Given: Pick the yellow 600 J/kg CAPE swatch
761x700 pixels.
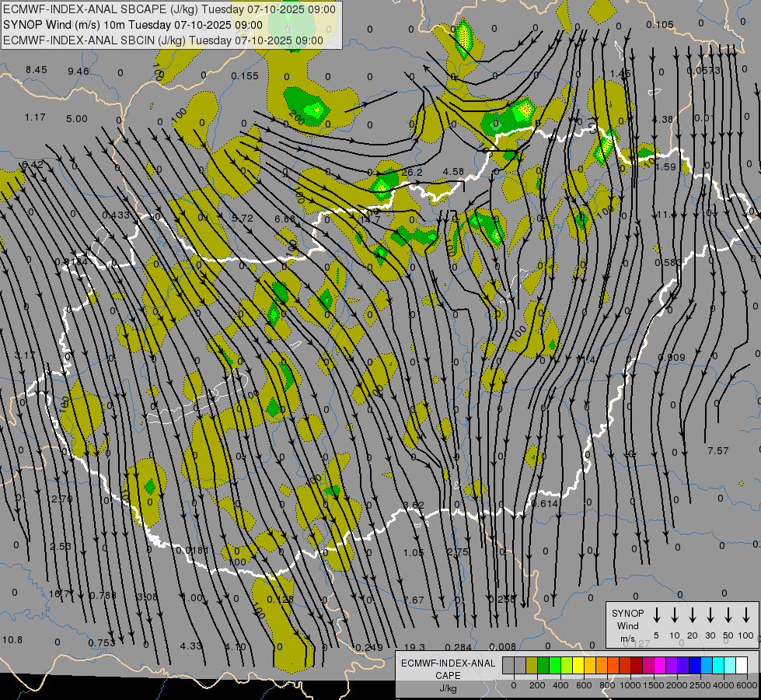Looking at the screenshot, I should click(x=578, y=665).
